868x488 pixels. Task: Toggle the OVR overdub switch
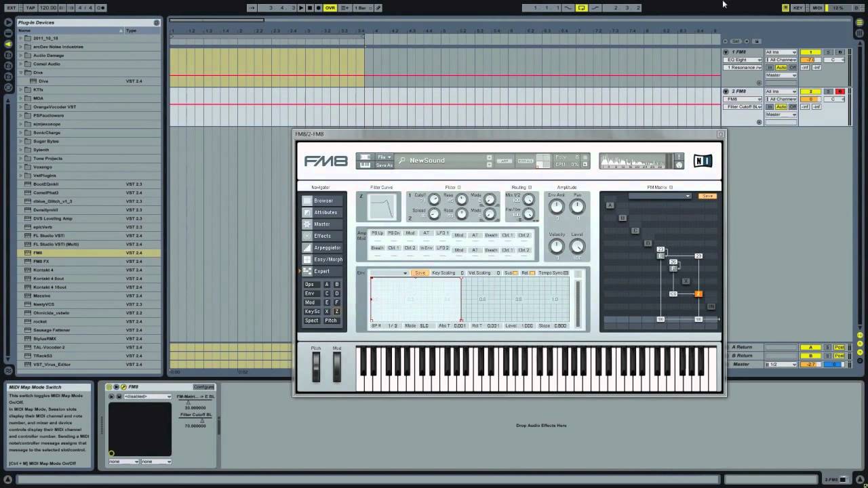[x=330, y=7]
